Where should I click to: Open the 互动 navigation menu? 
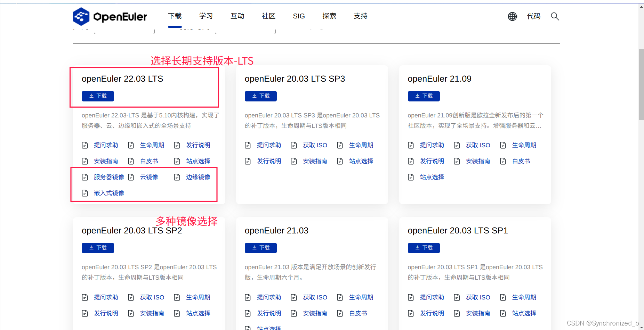[238, 16]
